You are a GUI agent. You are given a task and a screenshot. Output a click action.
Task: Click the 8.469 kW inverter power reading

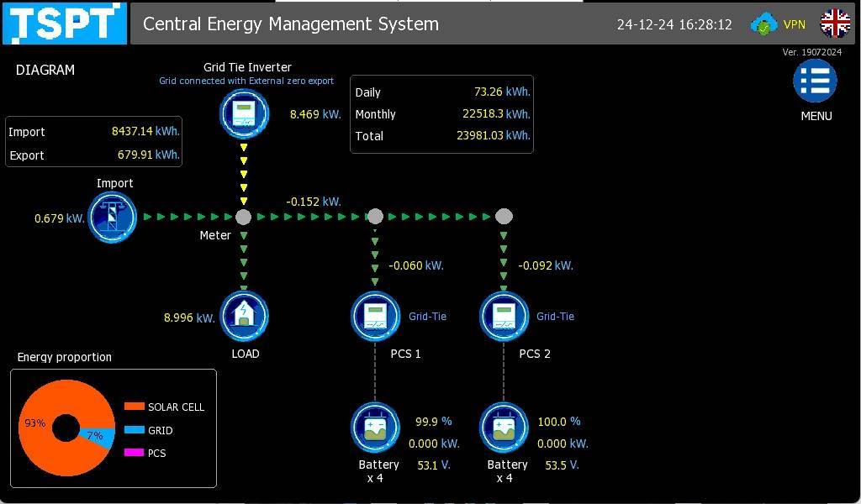tap(315, 114)
